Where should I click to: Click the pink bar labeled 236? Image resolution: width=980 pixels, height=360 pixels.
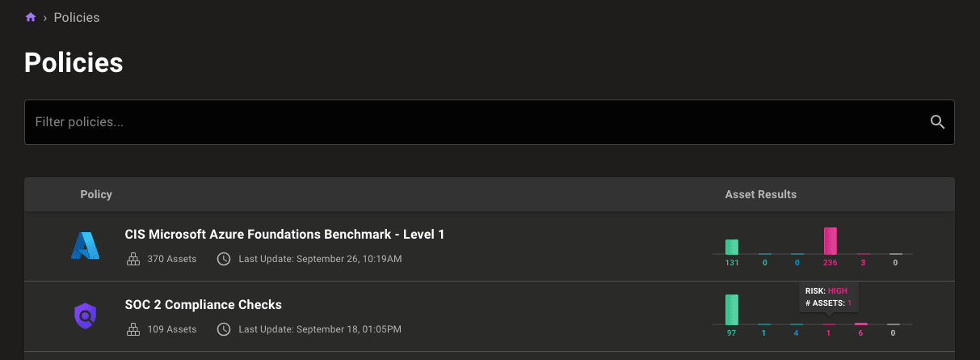click(830, 241)
